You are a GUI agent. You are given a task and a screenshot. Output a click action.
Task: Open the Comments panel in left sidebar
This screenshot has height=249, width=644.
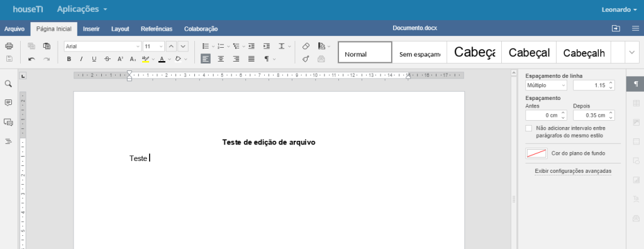coord(8,102)
